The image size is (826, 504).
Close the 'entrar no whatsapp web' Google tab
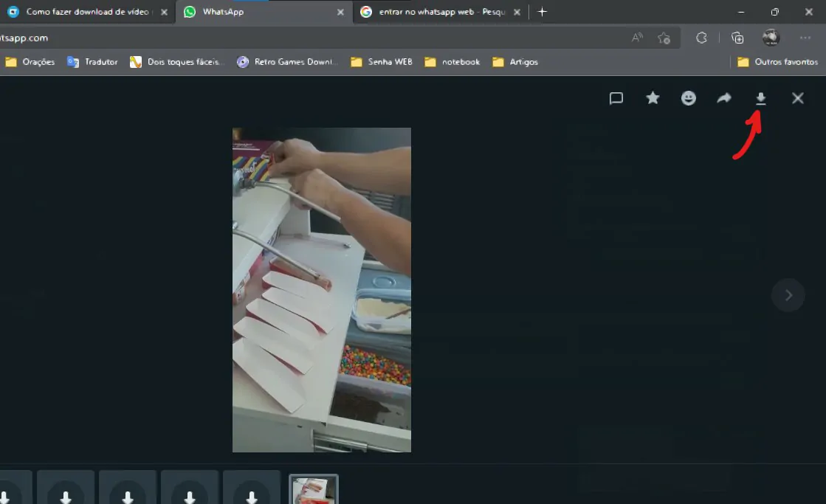[x=517, y=12]
